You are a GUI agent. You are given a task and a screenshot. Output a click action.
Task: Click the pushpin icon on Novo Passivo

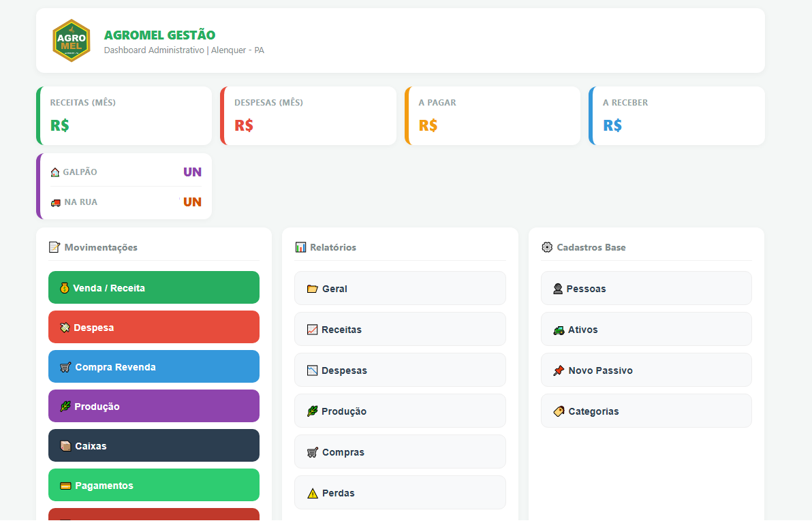(x=559, y=370)
